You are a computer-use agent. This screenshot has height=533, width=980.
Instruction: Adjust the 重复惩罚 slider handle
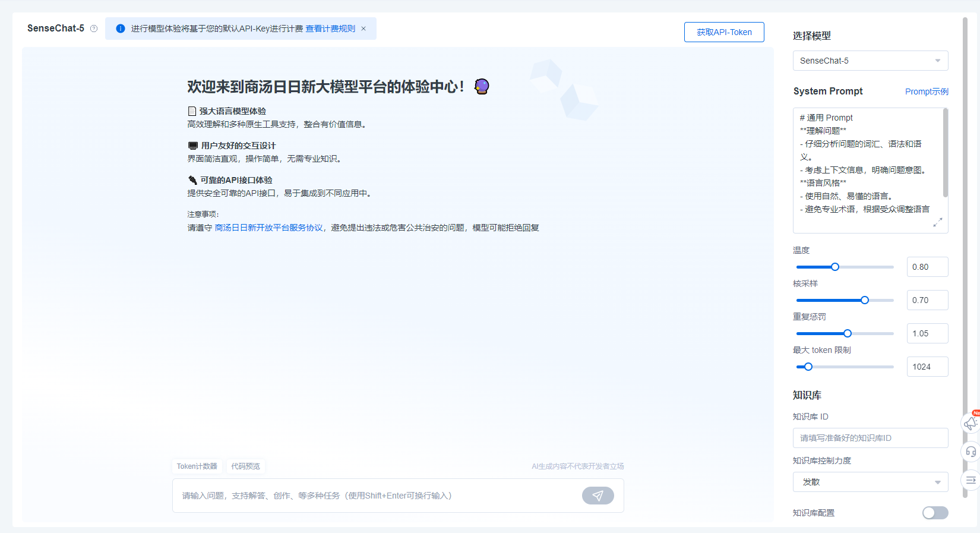click(x=848, y=333)
